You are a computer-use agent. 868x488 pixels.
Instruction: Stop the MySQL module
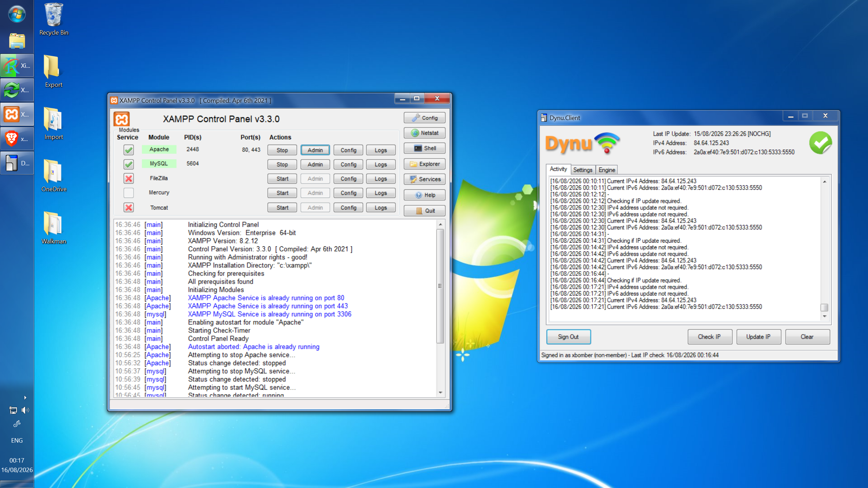pos(282,164)
